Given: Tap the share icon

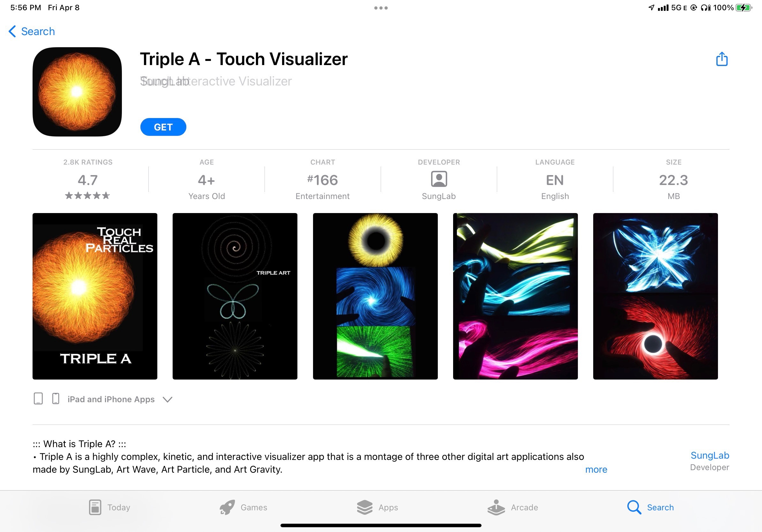Looking at the screenshot, I should pyautogui.click(x=721, y=59).
